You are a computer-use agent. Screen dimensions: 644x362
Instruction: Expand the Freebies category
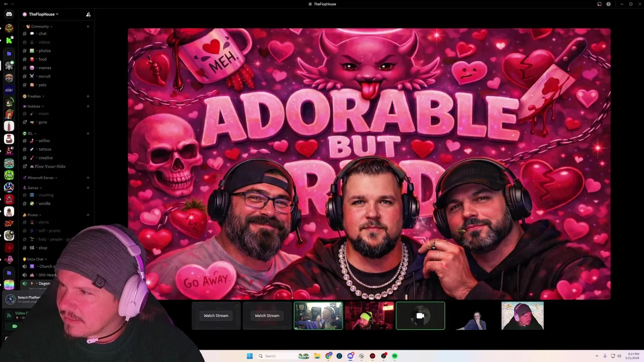[x=34, y=96]
